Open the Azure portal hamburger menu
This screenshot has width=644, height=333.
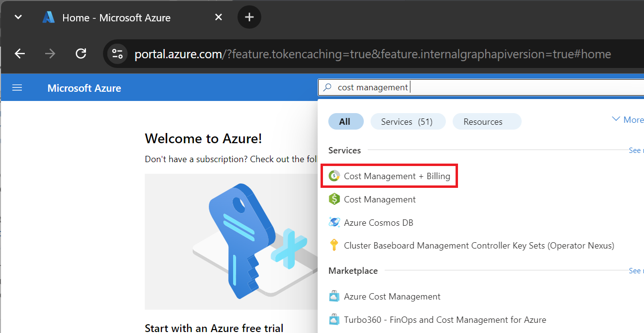click(17, 88)
